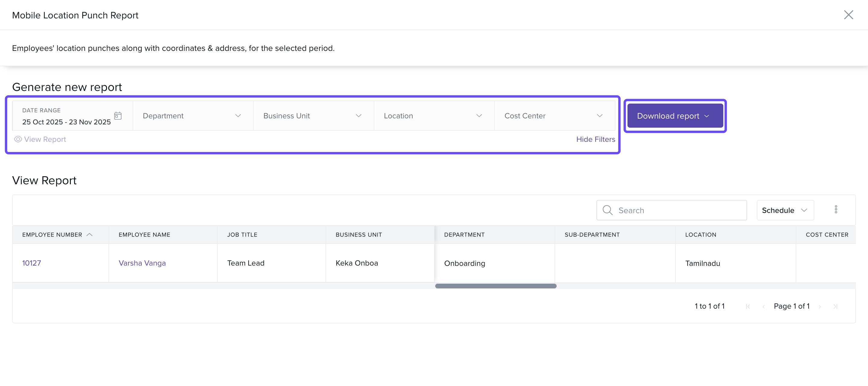This screenshot has width=868, height=386.
Task: Open employee number 10127 link
Action: pyautogui.click(x=31, y=263)
